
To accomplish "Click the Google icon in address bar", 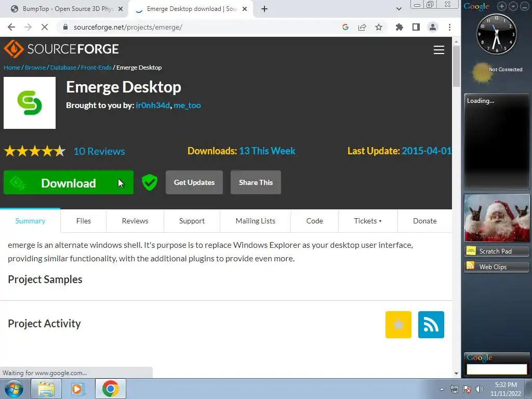I will [345, 27].
